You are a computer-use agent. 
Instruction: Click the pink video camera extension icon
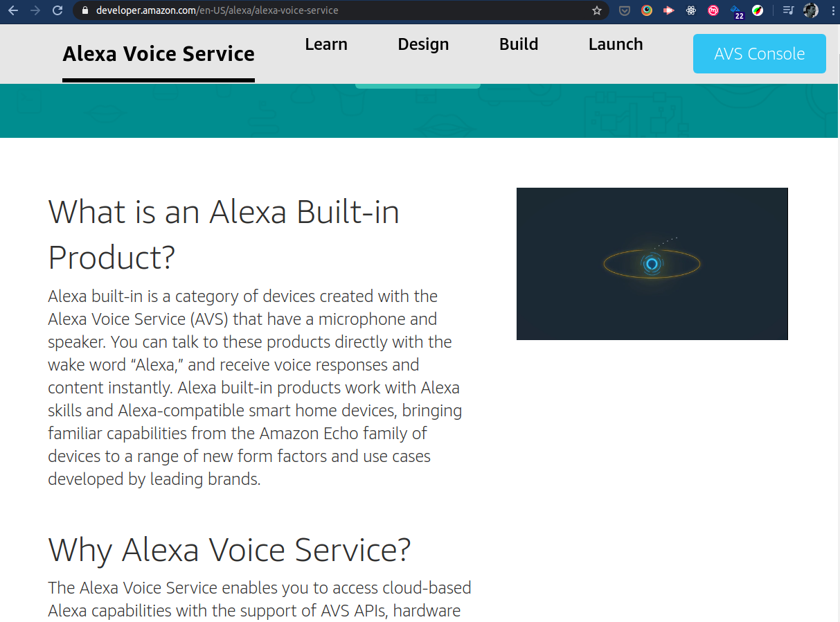pyautogui.click(x=669, y=10)
